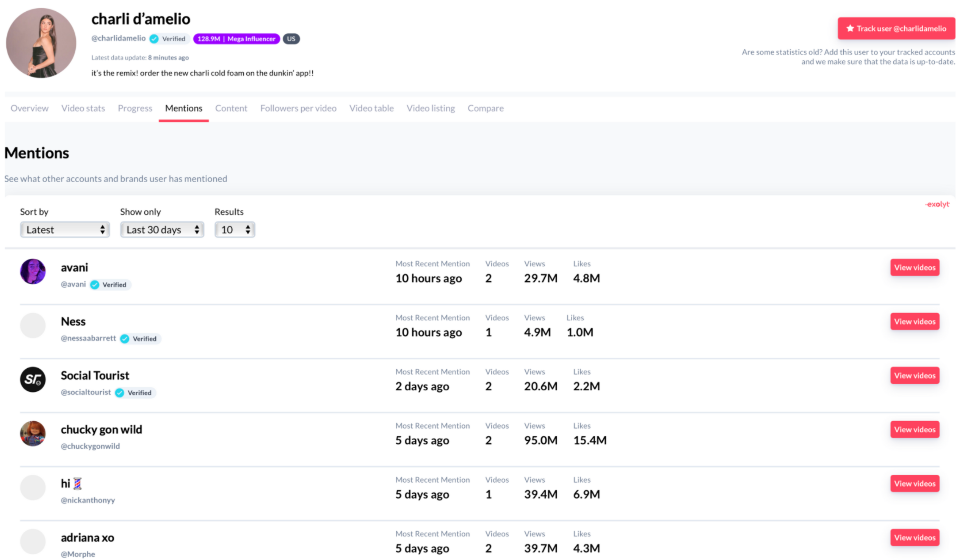
Task: Click the exolyt logo above the mentions list
Action: pyautogui.click(x=937, y=204)
